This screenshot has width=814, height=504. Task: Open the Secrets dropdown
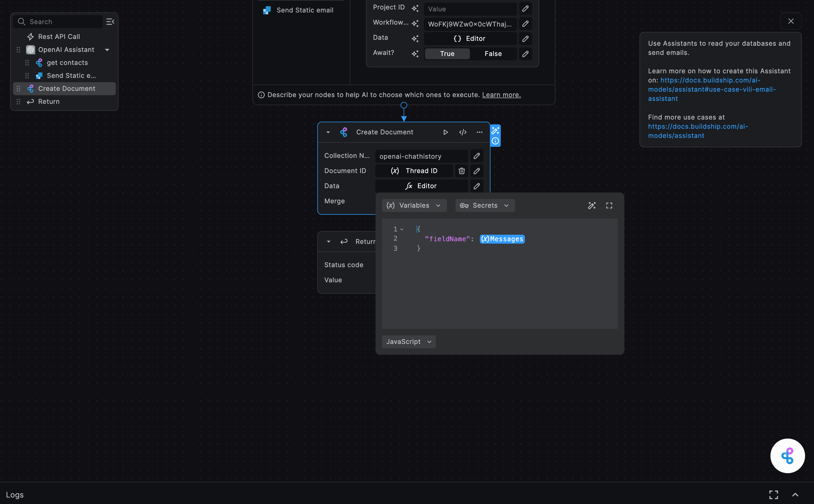485,205
